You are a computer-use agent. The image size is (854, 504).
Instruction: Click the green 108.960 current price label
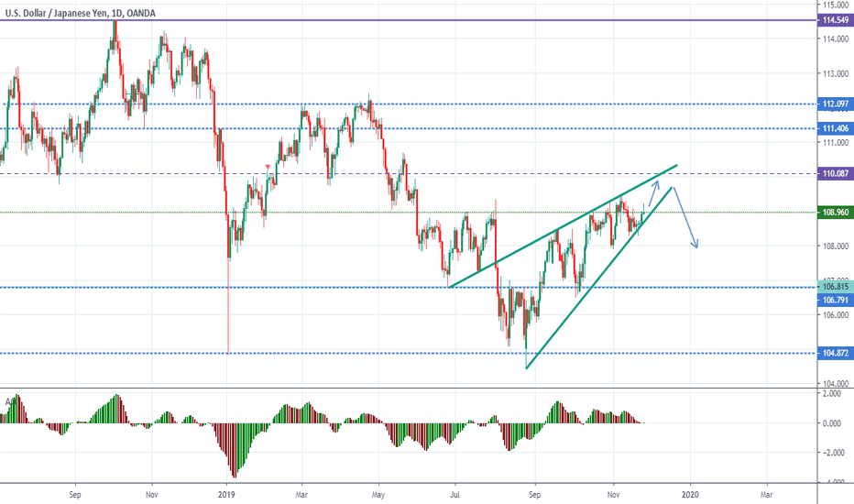pyautogui.click(x=833, y=213)
